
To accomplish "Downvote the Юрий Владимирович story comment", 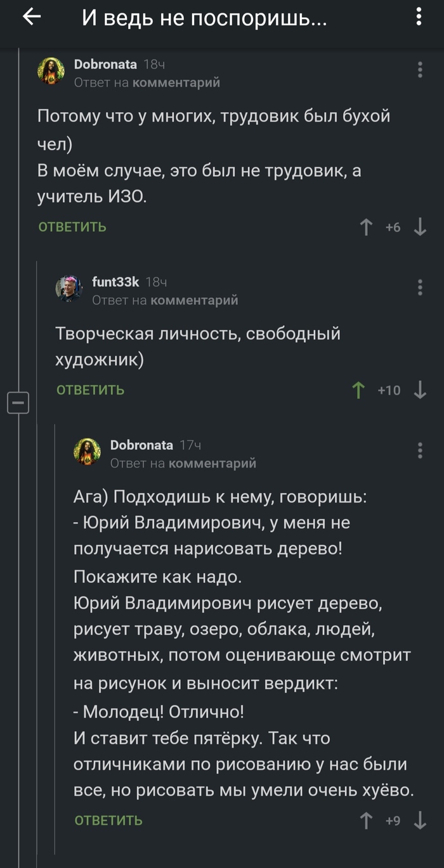I will 420,821.
